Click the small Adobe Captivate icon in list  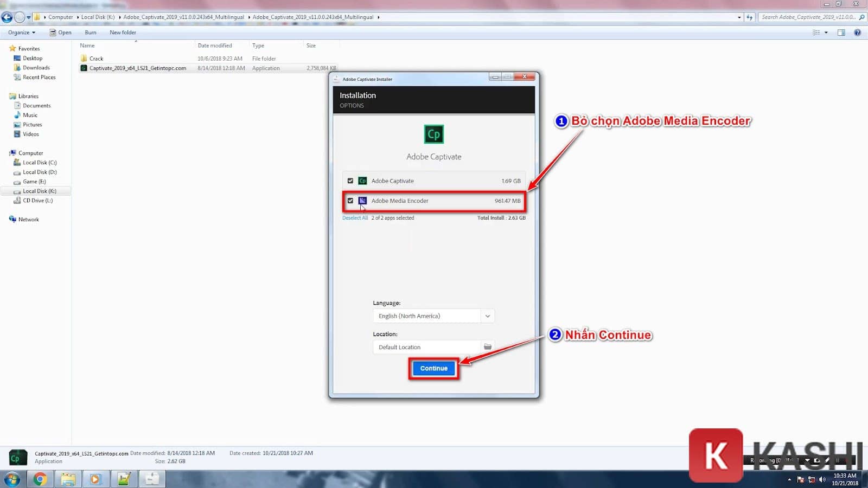tap(362, 181)
